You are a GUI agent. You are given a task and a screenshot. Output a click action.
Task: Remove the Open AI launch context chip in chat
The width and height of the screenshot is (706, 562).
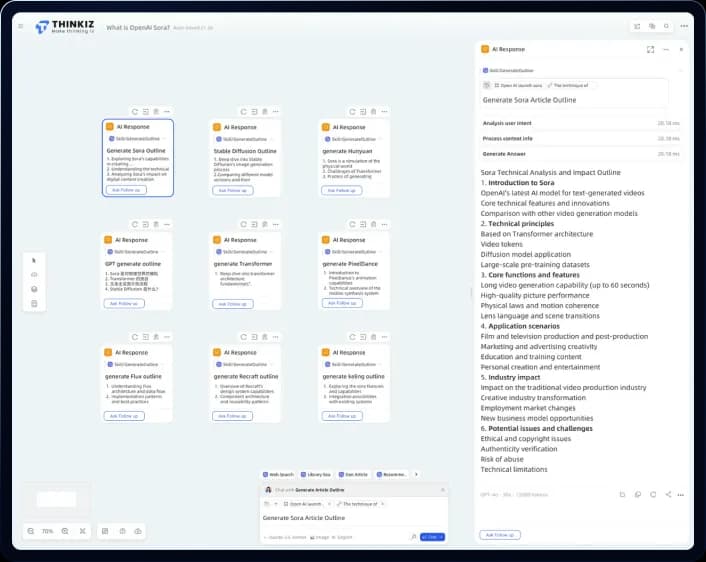click(x=329, y=504)
